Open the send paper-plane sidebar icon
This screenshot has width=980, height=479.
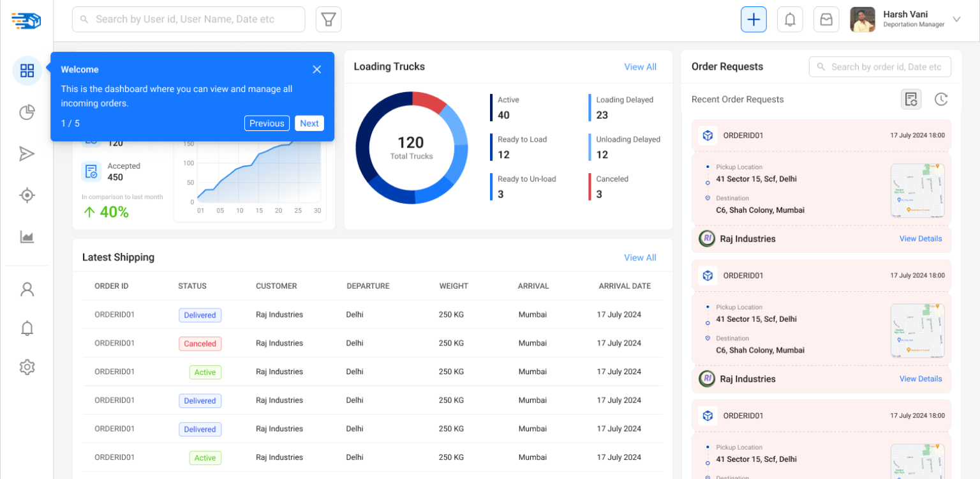point(27,154)
